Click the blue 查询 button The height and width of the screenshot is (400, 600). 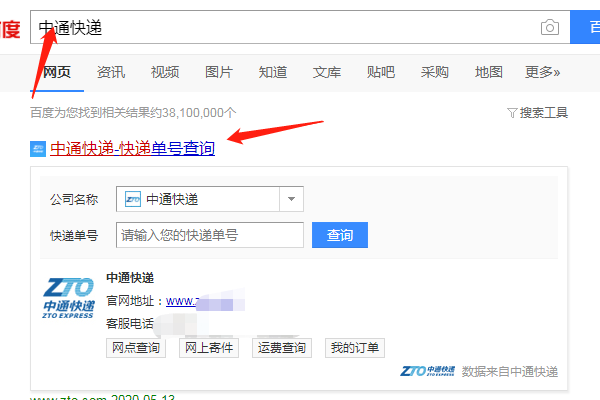click(340, 235)
